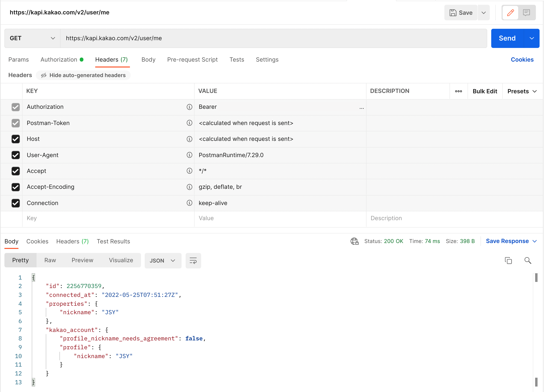Click the gzip, deflate, br value

[x=220, y=187]
